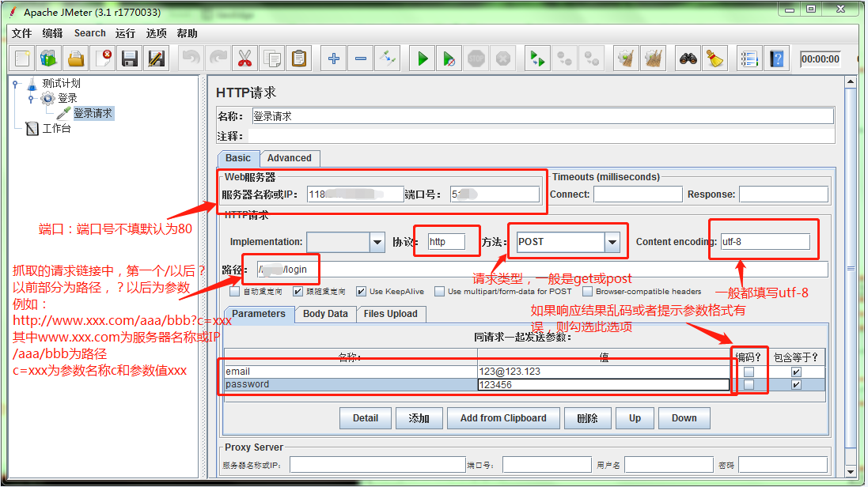Click the Content encoding field
Viewport: 868px width, 487px height.
point(765,242)
